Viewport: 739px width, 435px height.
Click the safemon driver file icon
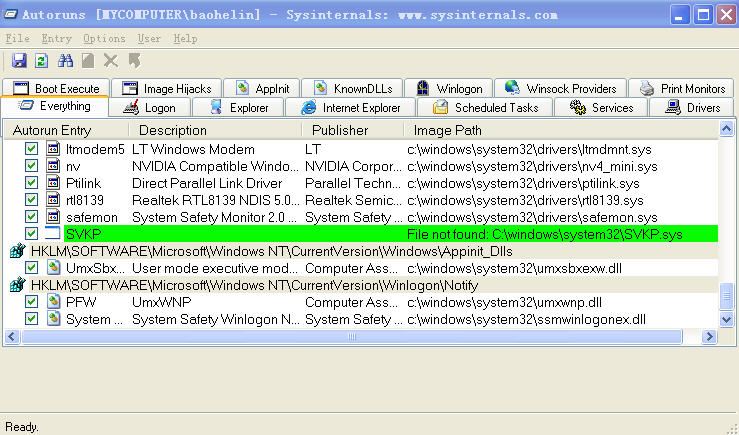point(53,217)
